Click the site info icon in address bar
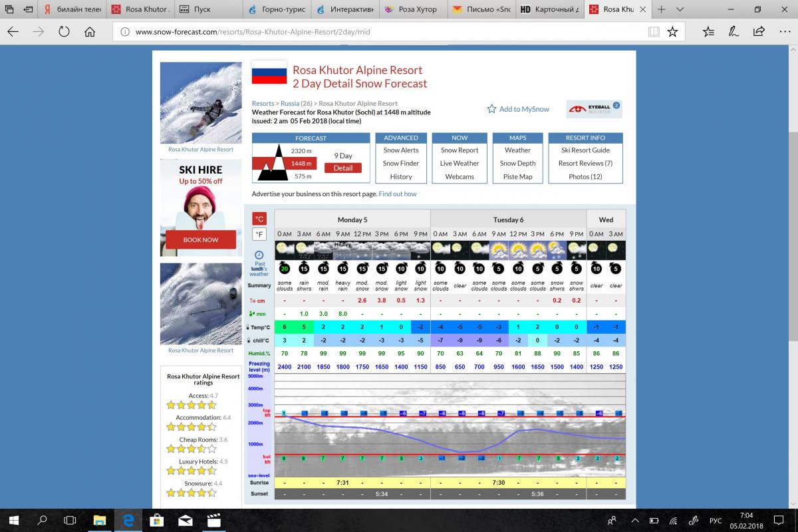This screenshot has height=532, width=798. (x=124, y=31)
